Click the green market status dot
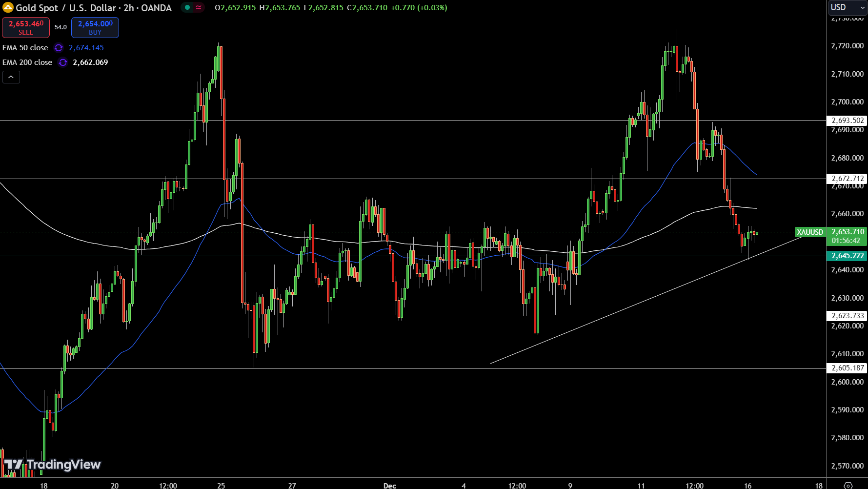The image size is (868, 489). pyautogui.click(x=187, y=7)
